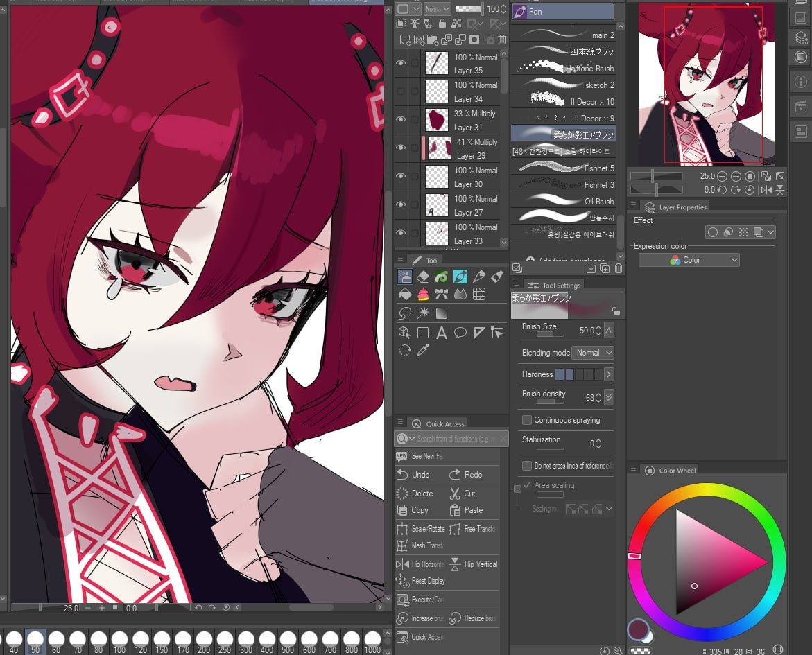Activate the Auto select magic wand tool
Screen dimensions: 812x655
423,313
